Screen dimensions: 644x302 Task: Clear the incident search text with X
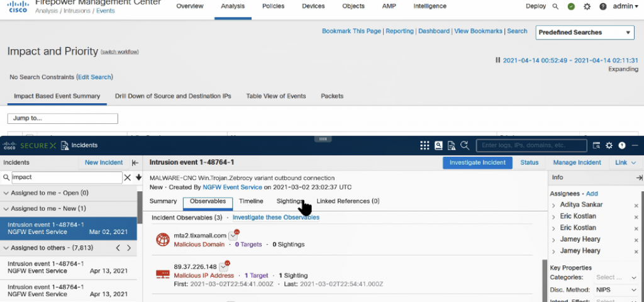pyautogui.click(x=128, y=177)
